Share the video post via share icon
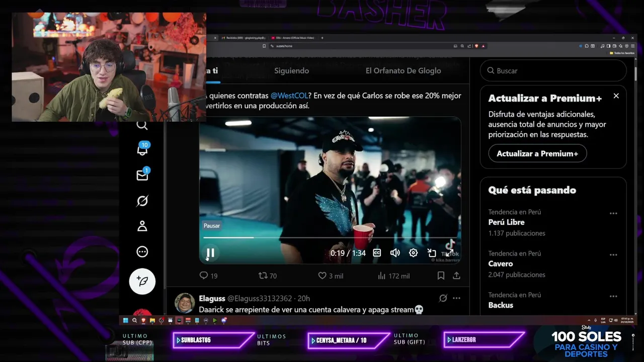Screen dimensions: 644x362 pyautogui.click(x=456, y=276)
